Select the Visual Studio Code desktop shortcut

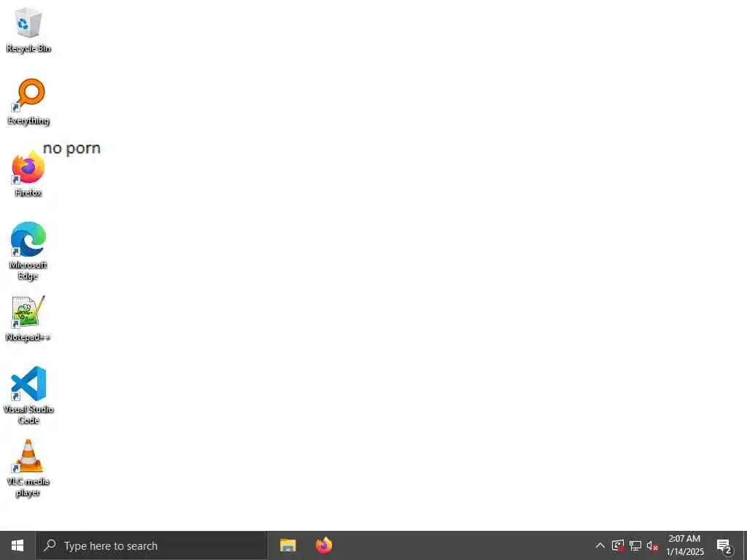click(28, 395)
